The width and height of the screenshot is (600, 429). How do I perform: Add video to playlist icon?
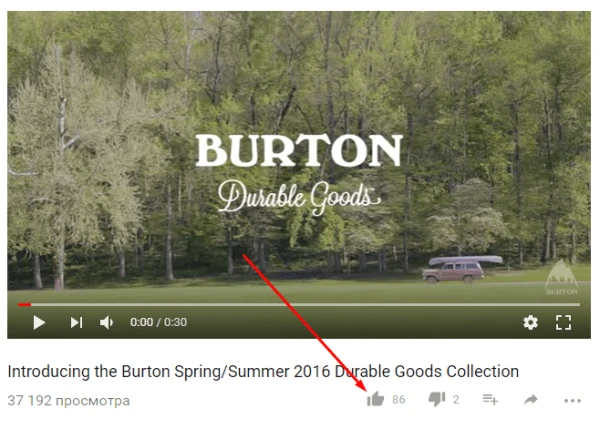(x=490, y=399)
